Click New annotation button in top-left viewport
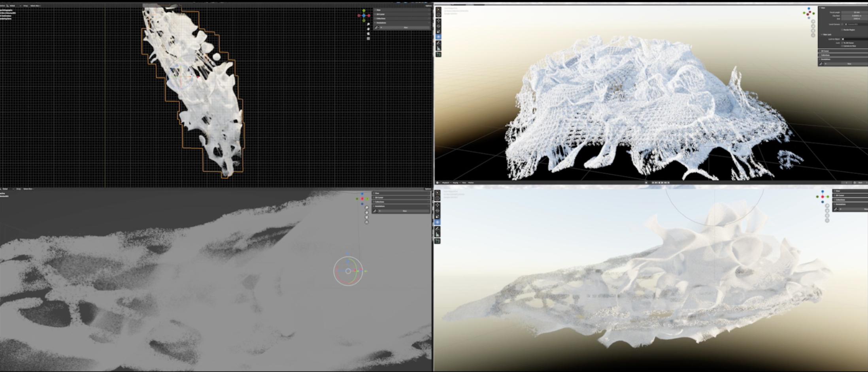Screen dimensions: 868x372 point(405,28)
